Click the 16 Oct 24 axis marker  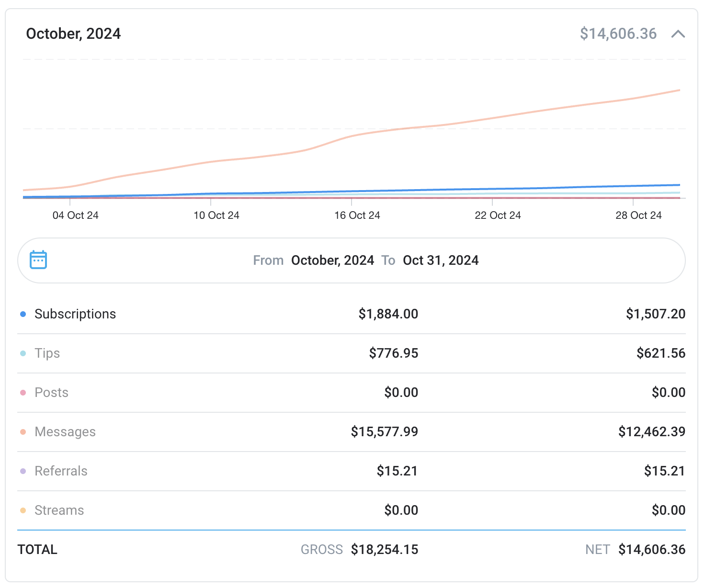tap(357, 215)
